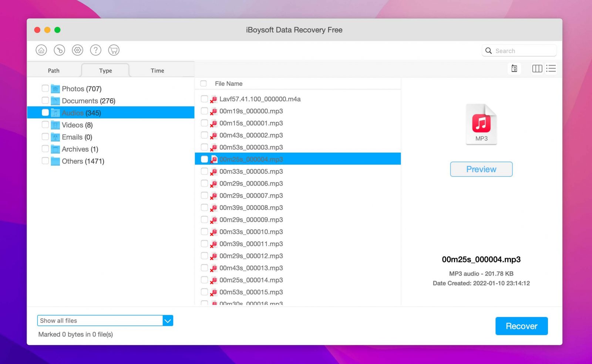Select all files via File Name header checkbox

click(x=203, y=84)
